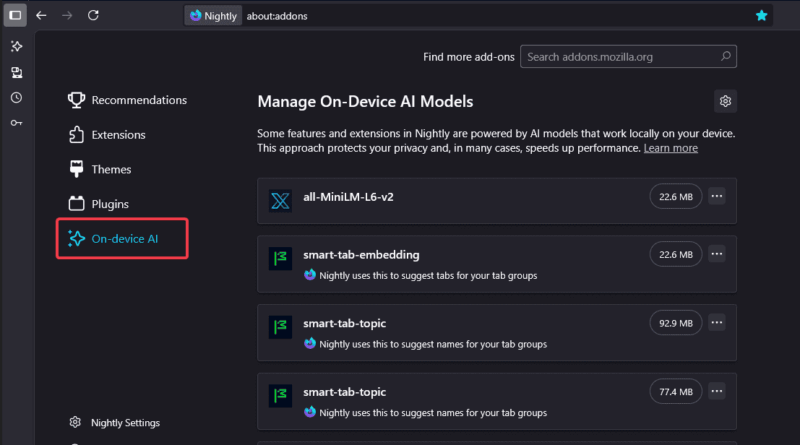Open more options for all-MiniLM-L6-v2

coord(717,196)
